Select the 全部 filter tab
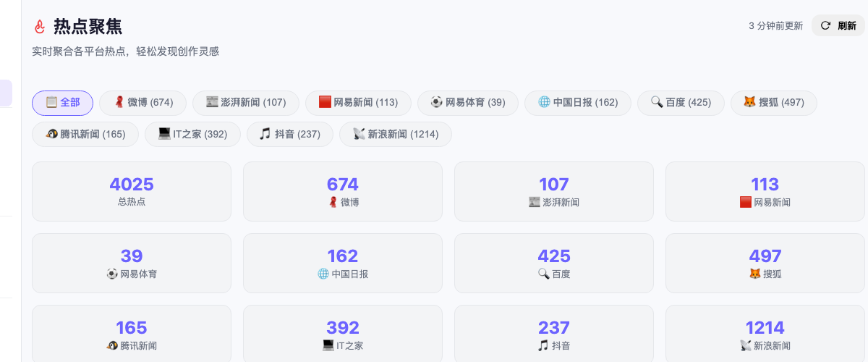 click(x=62, y=103)
